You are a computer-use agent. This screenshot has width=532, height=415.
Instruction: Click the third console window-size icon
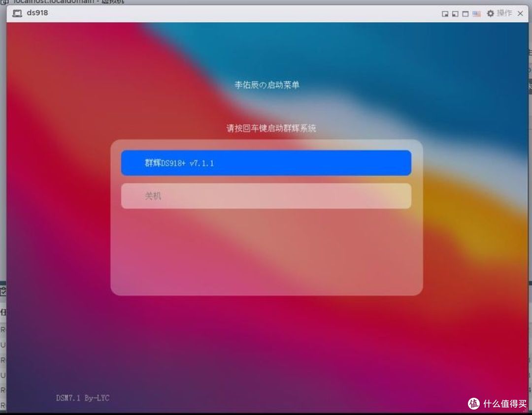465,14
